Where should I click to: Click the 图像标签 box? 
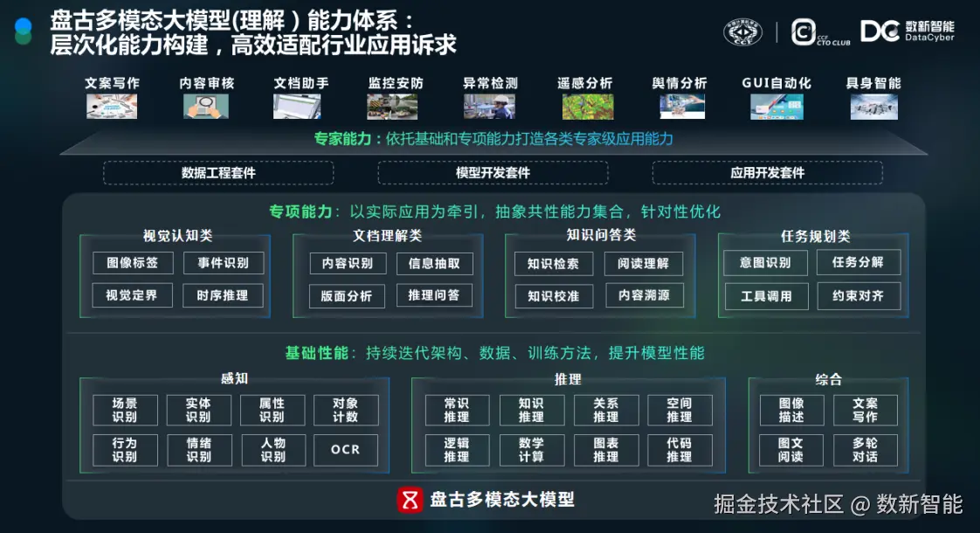[x=133, y=263]
